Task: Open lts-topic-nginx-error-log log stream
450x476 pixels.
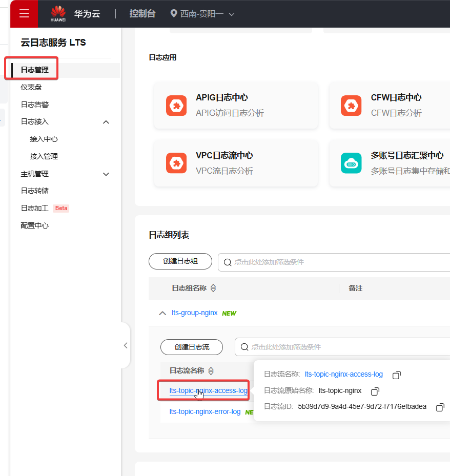Action: tap(204, 411)
